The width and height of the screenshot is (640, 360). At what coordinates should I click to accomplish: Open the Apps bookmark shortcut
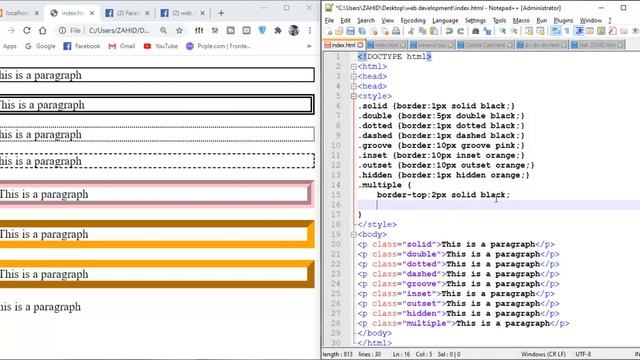(9, 46)
